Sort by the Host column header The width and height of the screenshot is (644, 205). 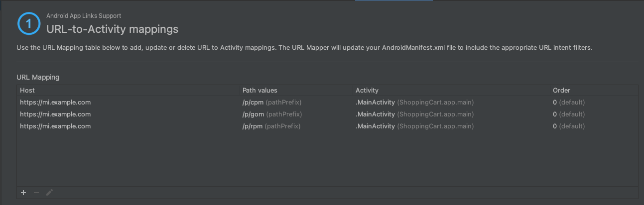pyautogui.click(x=28, y=91)
